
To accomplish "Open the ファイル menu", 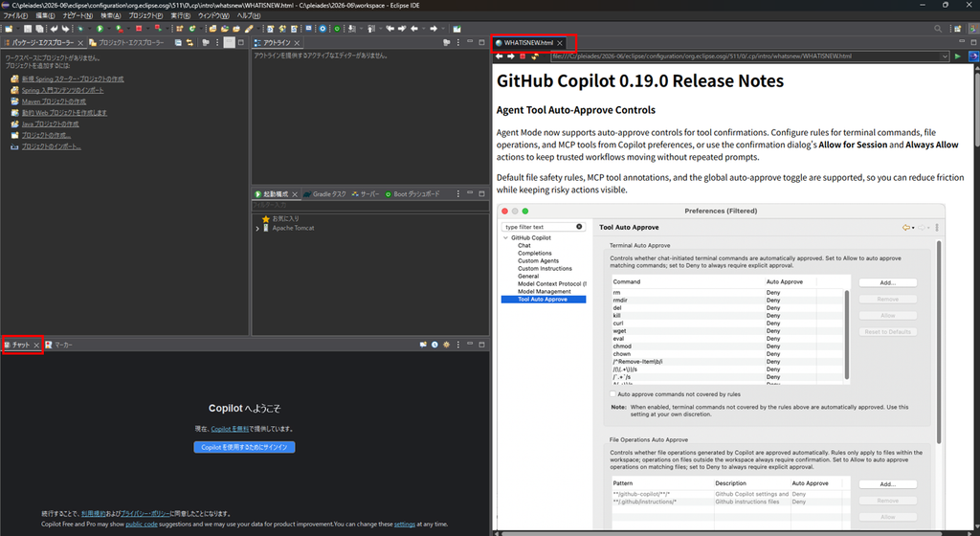I will (15, 15).
